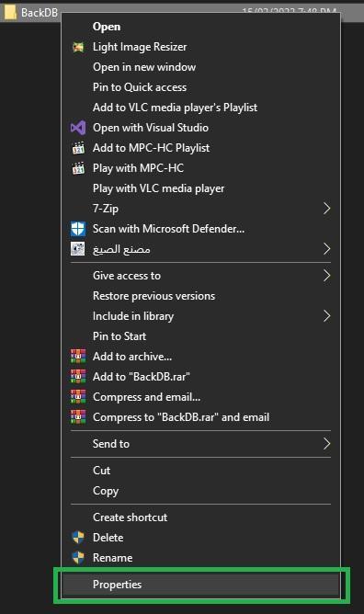Screen dimensions: 364x614
Task: Open the 7-Zip menu entry
Action: (x=200, y=209)
